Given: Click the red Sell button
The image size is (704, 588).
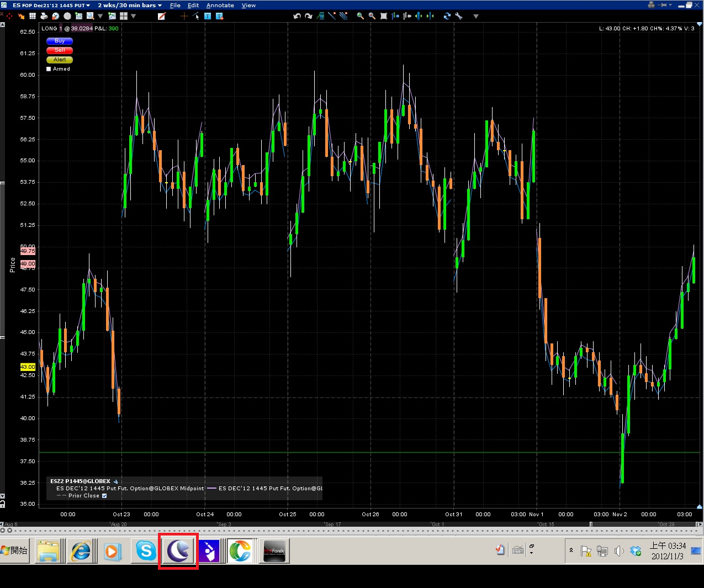Looking at the screenshot, I should point(60,50).
